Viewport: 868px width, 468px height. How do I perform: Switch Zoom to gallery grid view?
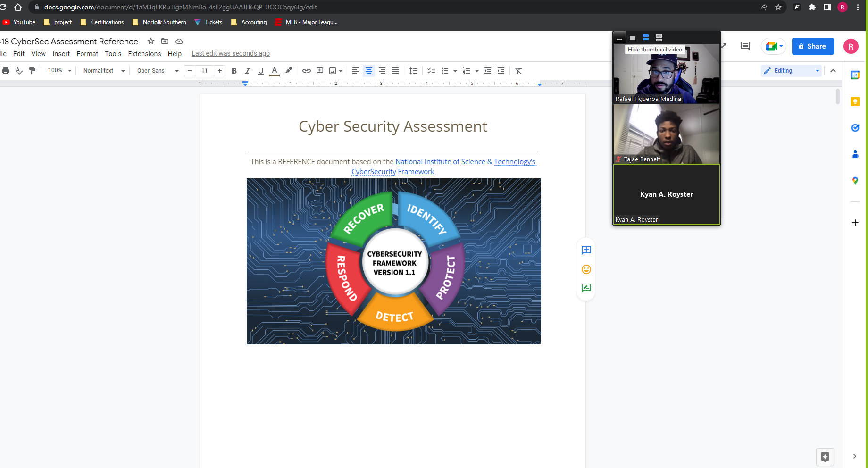(x=659, y=37)
